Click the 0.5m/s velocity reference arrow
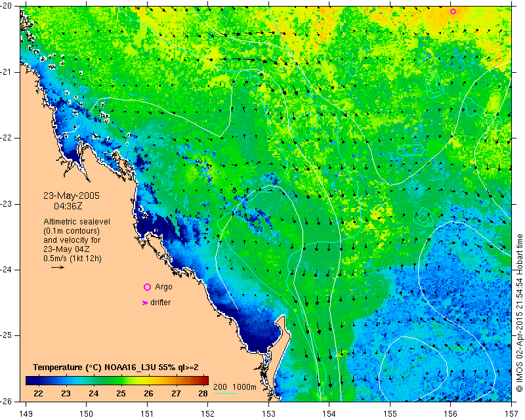Screen dimensions: 525x420 (x=58, y=267)
